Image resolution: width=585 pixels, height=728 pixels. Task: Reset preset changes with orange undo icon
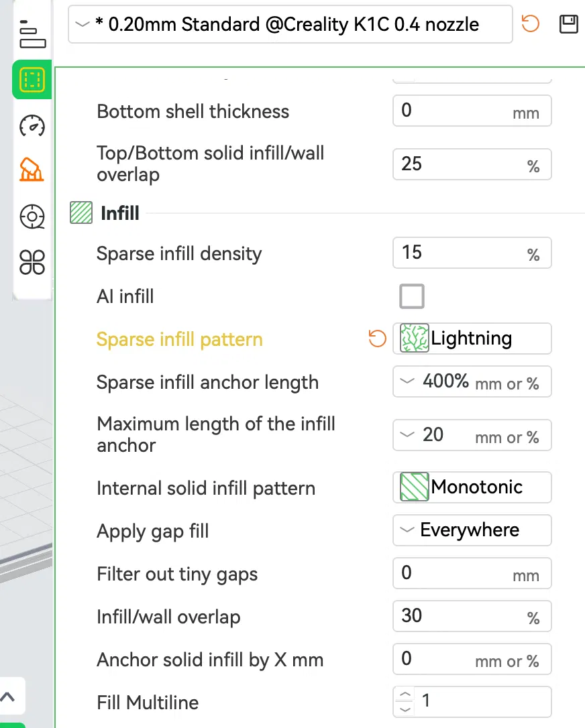[531, 25]
